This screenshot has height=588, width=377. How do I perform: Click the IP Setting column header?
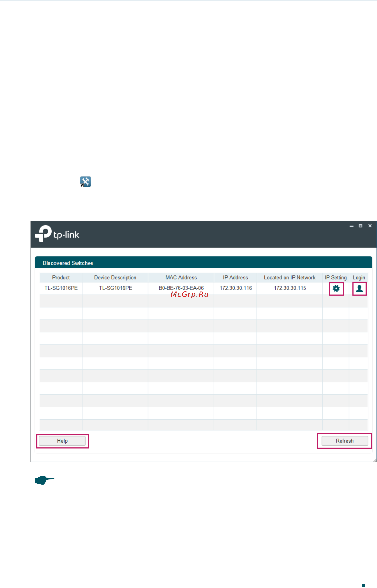coord(336,278)
